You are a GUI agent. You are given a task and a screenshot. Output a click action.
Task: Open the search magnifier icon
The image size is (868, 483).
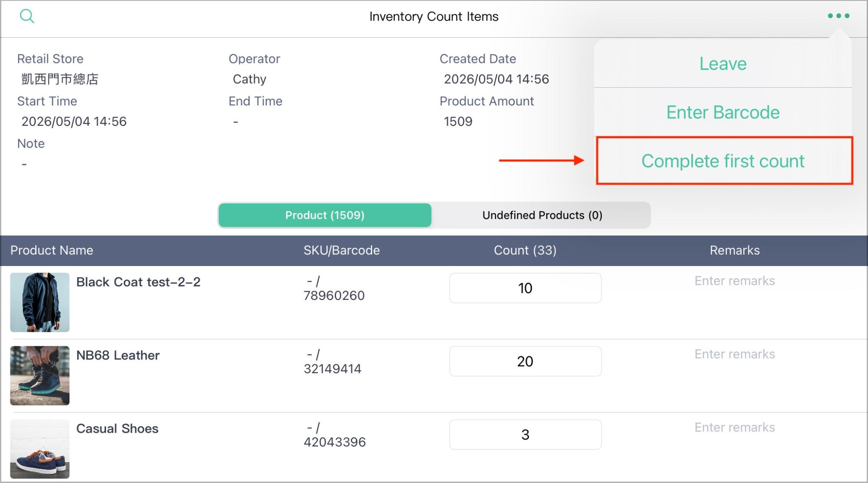pos(27,16)
